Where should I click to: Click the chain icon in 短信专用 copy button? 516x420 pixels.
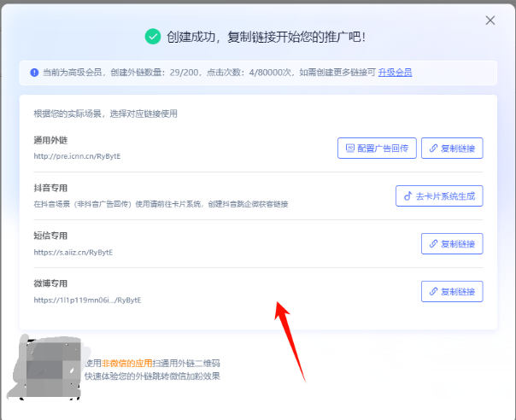tap(433, 243)
